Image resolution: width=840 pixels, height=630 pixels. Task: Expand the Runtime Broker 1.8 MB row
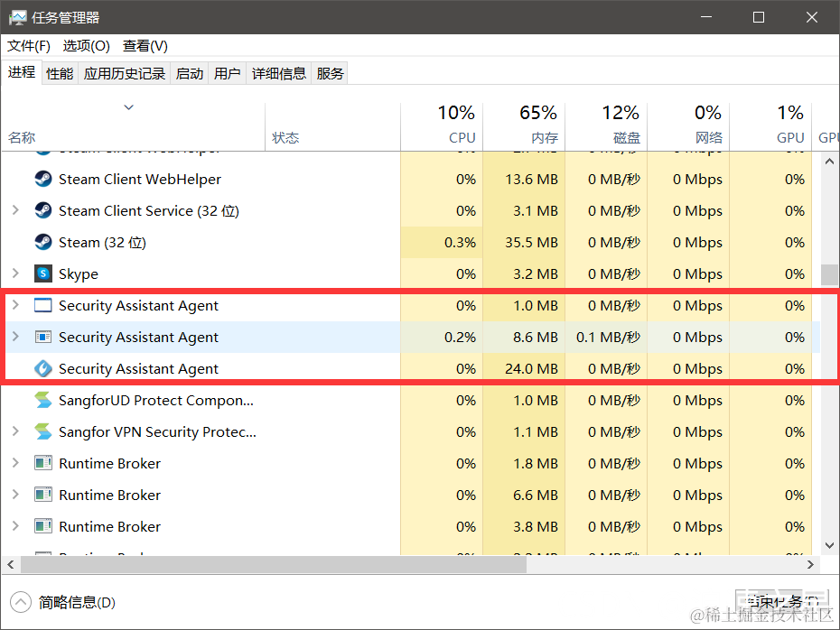15,463
